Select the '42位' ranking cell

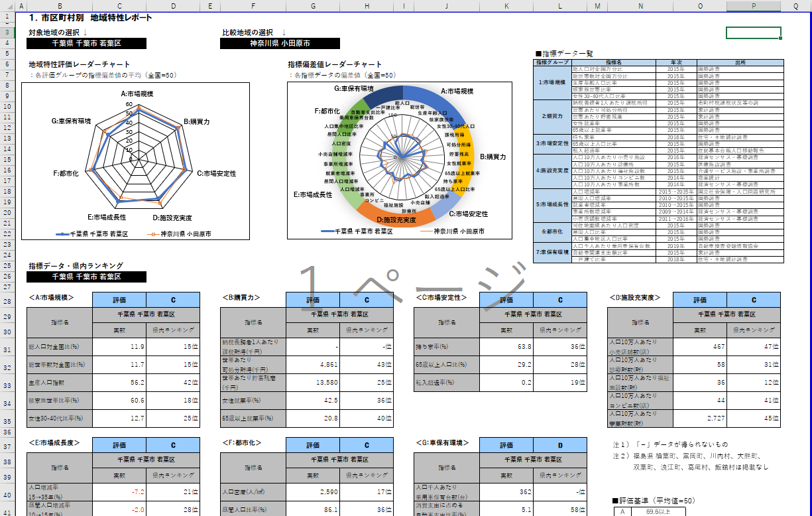173,383
